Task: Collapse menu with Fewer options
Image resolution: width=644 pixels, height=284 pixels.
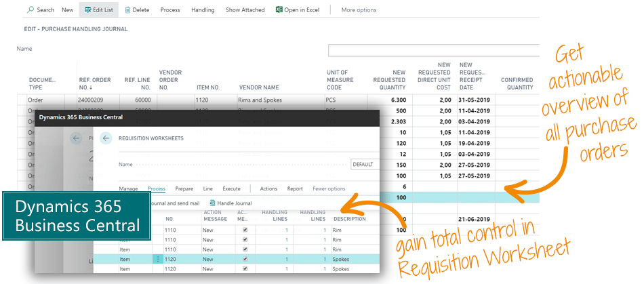Action: point(329,189)
